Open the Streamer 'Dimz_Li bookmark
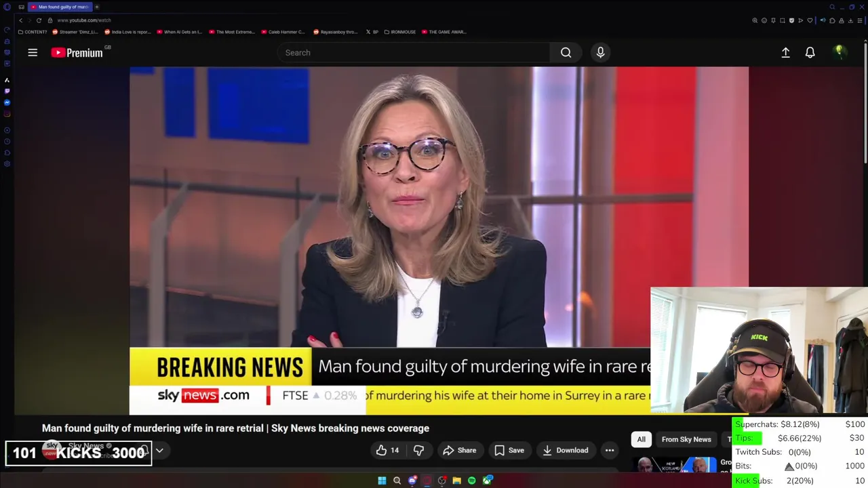868x488 pixels. pyautogui.click(x=75, y=32)
